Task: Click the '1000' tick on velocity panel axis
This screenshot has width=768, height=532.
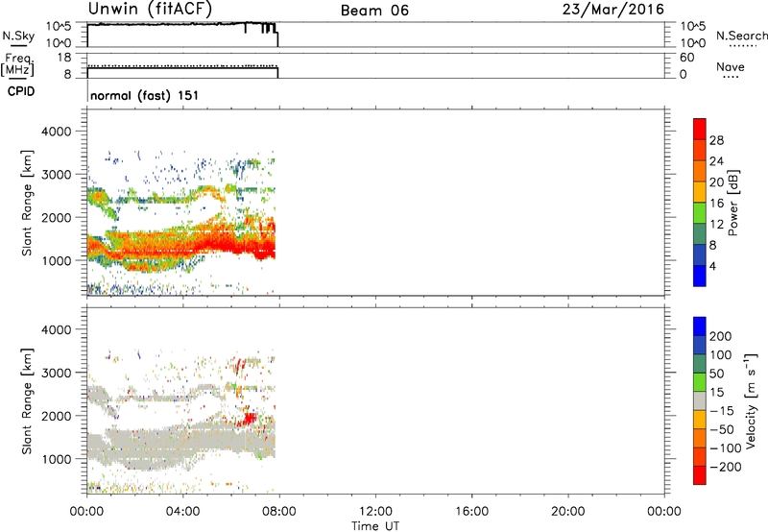Action: tap(57, 459)
